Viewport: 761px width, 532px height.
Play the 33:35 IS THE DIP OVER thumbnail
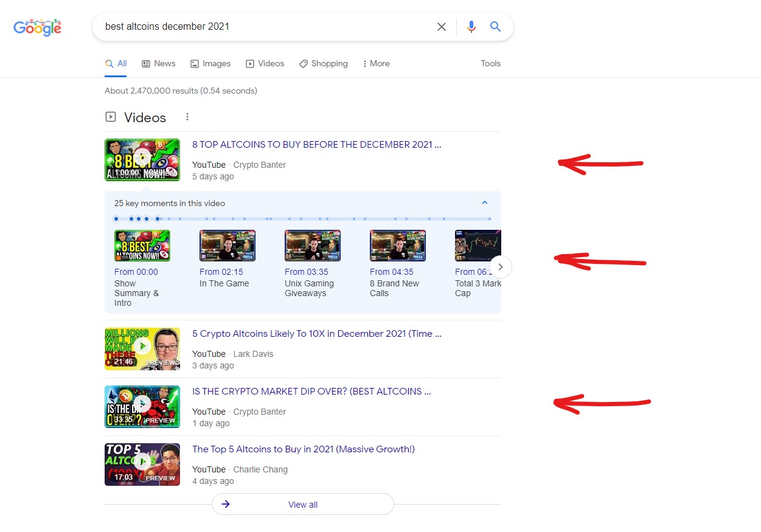point(142,407)
